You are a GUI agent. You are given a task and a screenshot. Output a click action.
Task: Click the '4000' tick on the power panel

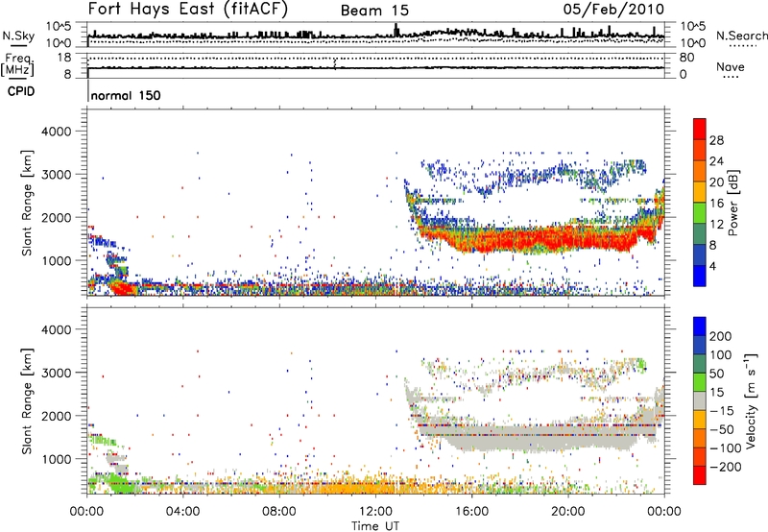click(56, 132)
